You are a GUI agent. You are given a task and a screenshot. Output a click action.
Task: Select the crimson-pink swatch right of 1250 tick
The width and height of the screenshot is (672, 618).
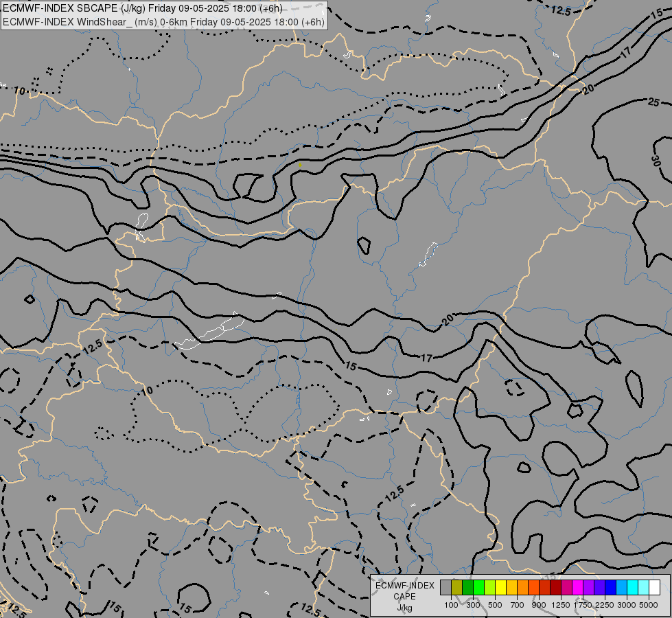point(566,588)
